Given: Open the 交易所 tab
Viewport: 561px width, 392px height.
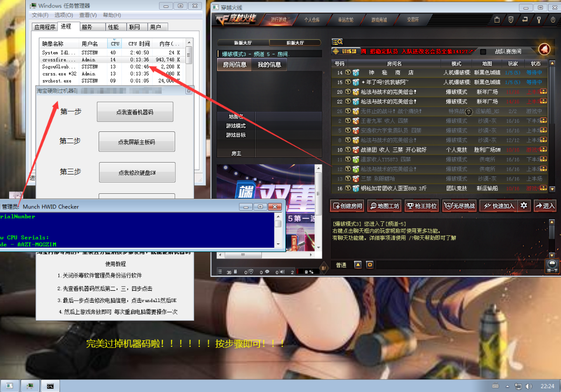Looking at the screenshot, I should click(x=412, y=19).
